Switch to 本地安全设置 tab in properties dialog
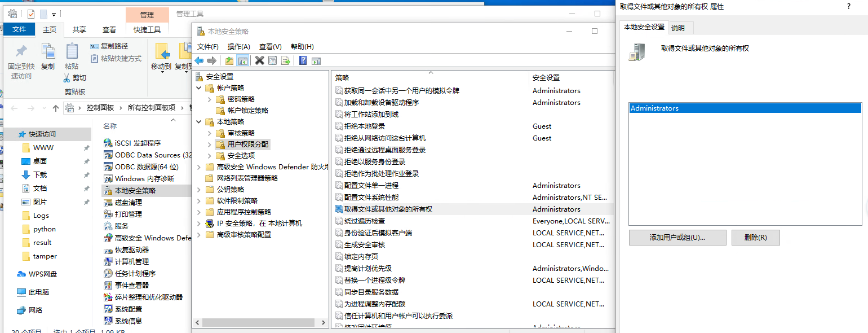The image size is (868, 333). pyautogui.click(x=644, y=27)
